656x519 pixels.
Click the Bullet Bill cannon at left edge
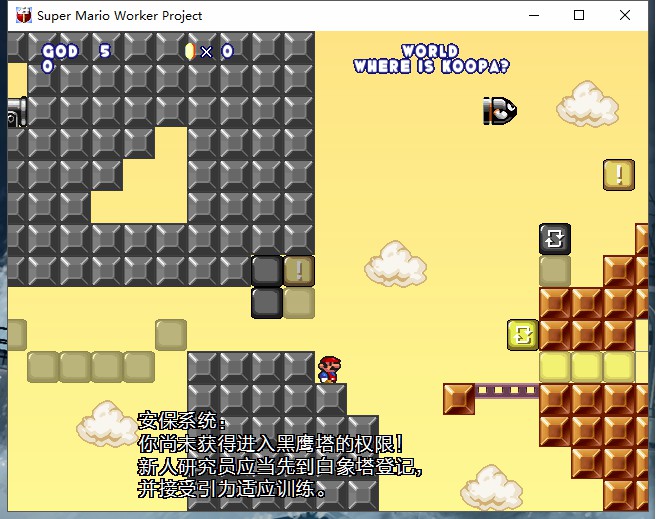(x=17, y=112)
